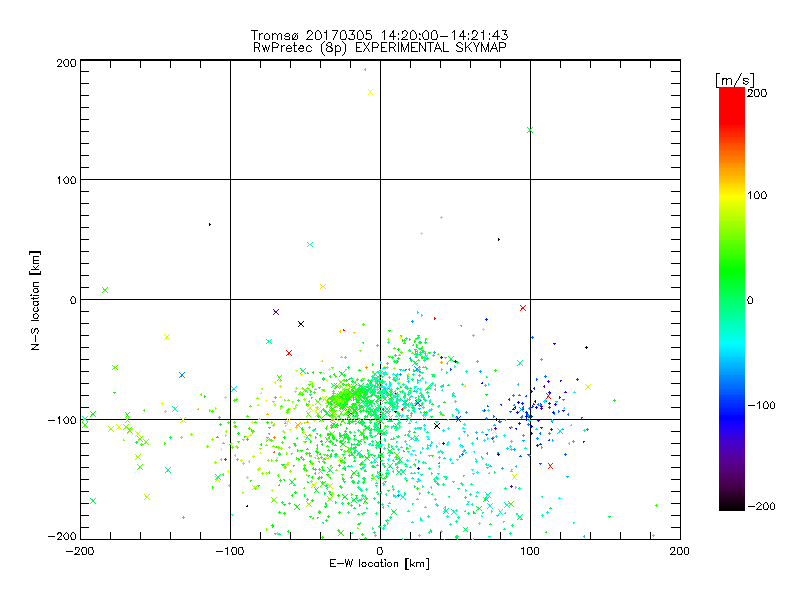Click the E-W location [km] axis label
800x600 pixels.
pyautogui.click(x=380, y=564)
